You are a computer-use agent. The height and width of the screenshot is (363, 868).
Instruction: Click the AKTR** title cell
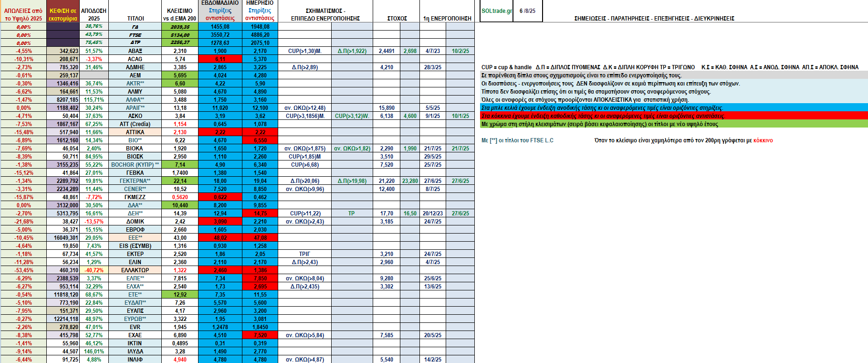135,84
